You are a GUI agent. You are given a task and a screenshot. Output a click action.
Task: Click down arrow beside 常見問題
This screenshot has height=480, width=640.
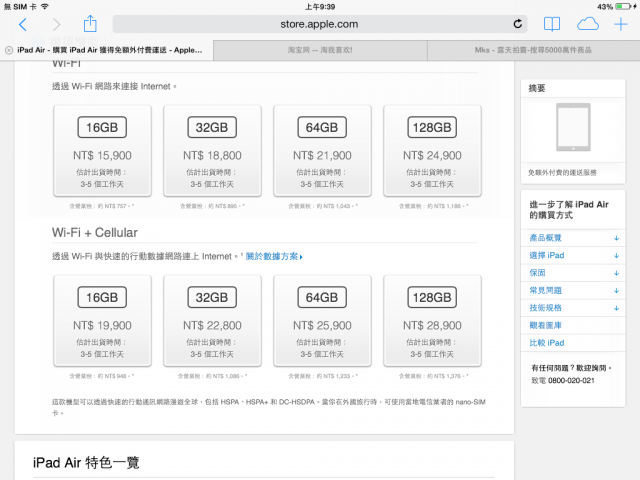coord(616,291)
